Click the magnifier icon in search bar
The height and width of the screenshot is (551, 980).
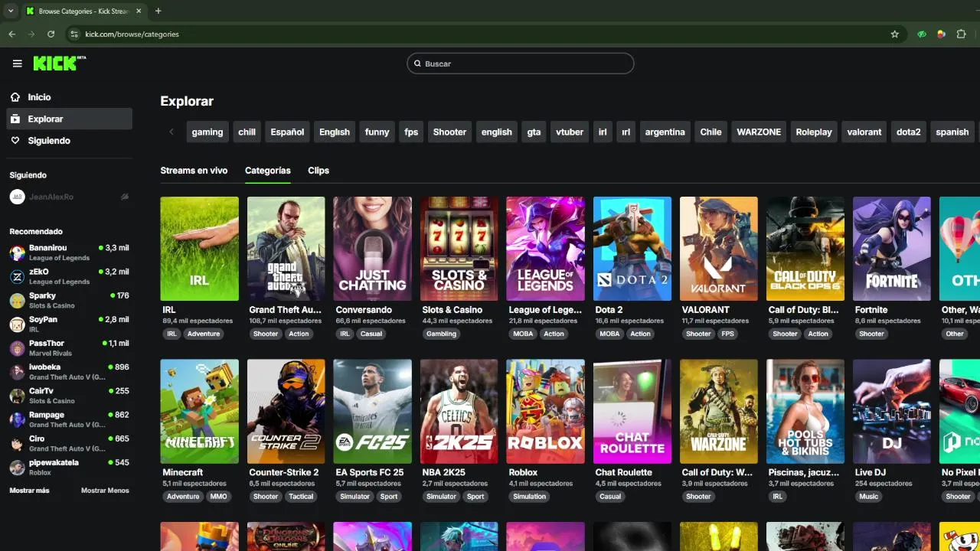(x=417, y=64)
